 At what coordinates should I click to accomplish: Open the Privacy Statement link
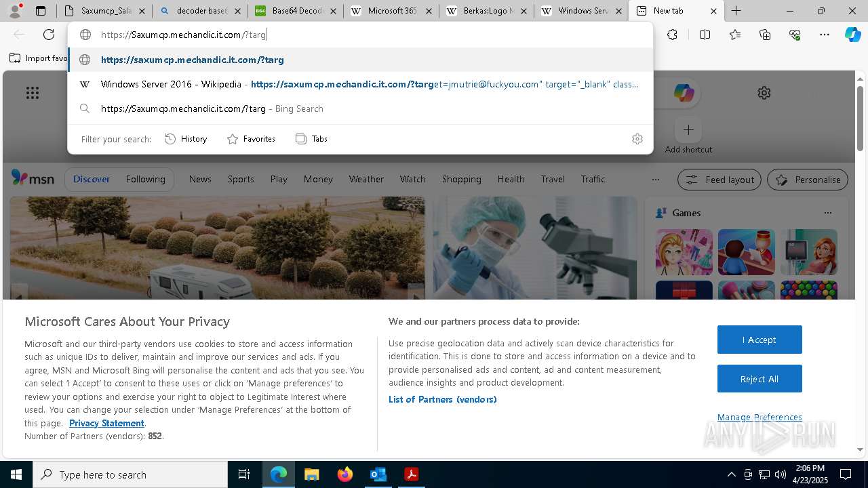tap(106, 423)
